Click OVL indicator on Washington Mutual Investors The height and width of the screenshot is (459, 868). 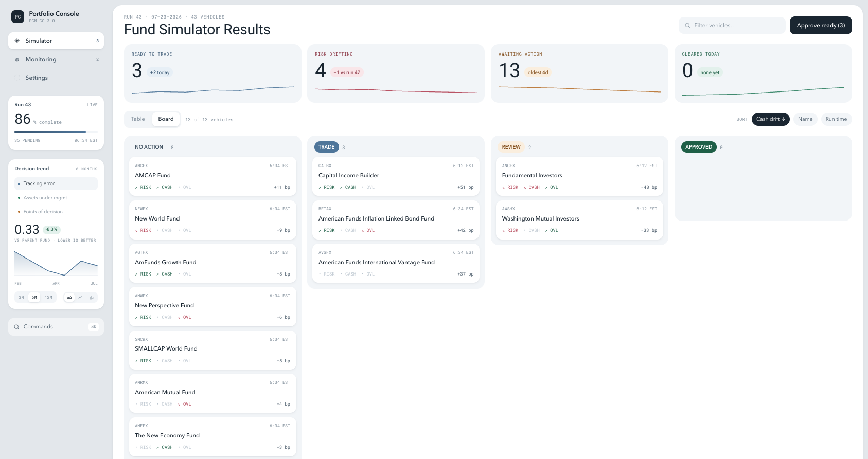[552, 230]
